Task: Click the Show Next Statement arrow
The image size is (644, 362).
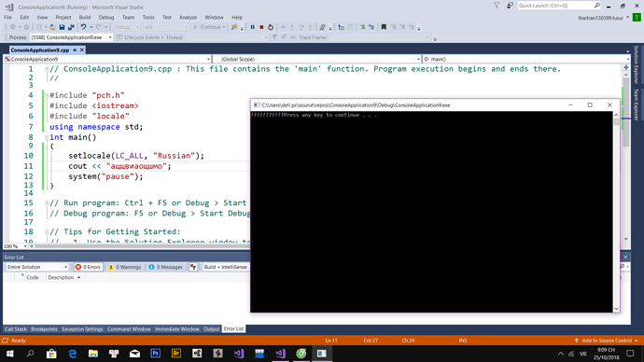Action: tap(283, 27)
